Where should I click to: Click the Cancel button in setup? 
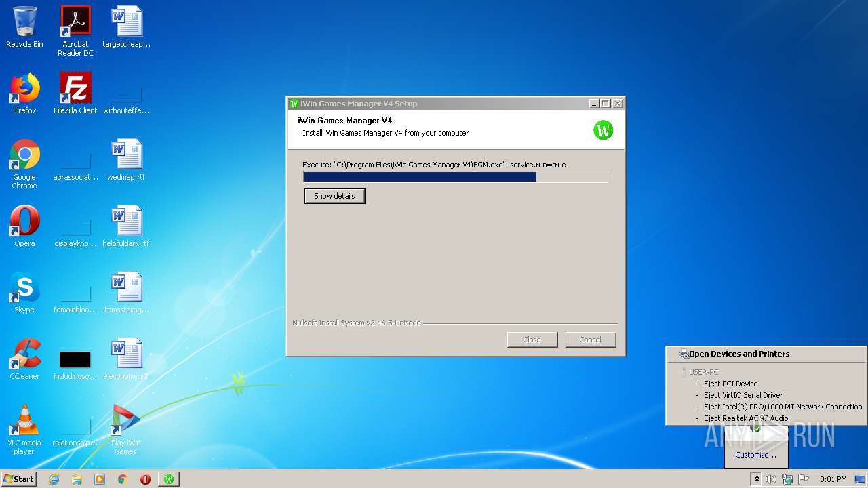[x=590, y=340]
